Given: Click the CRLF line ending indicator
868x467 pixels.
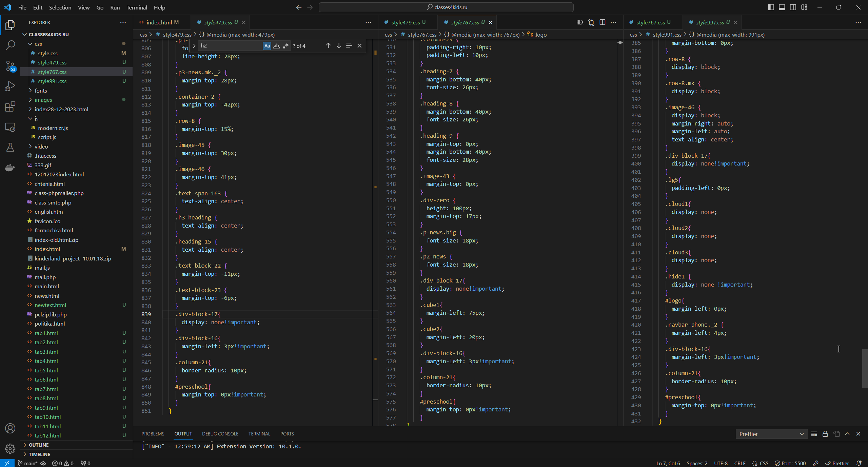Looking at the screenshot, I should 739,463.
